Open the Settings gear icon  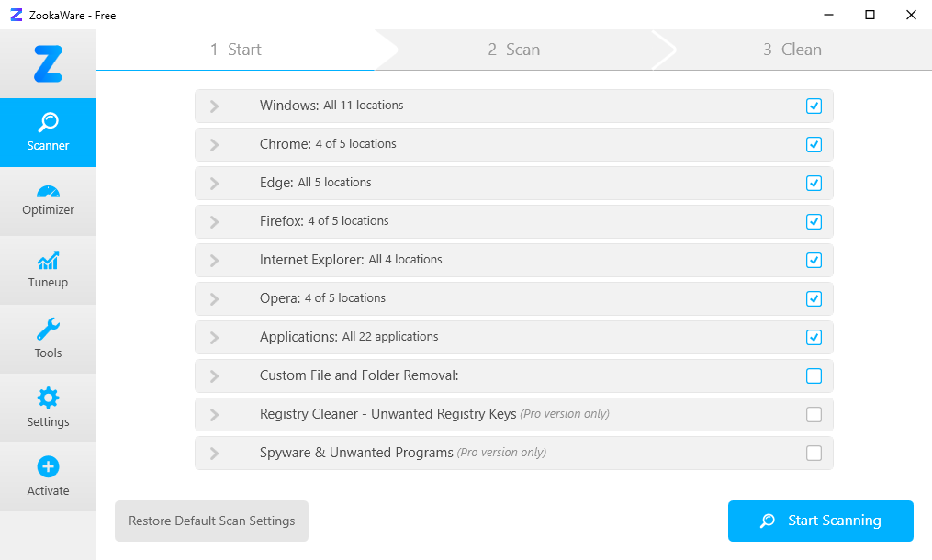48,398
